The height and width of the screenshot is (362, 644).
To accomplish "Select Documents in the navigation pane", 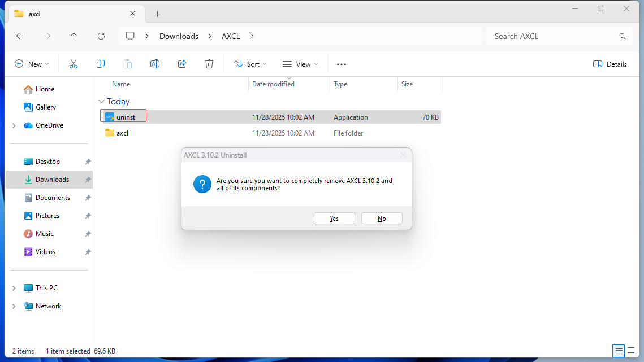I will click(x=53, y=198).
